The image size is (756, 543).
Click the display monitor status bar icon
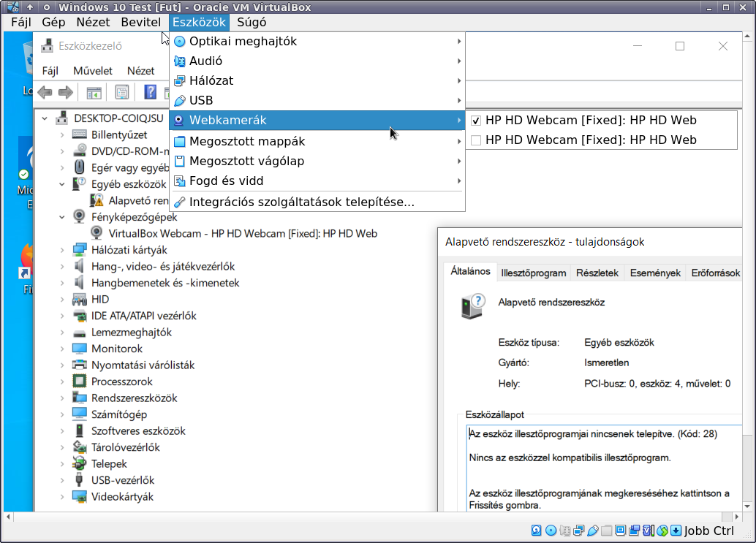621,531
